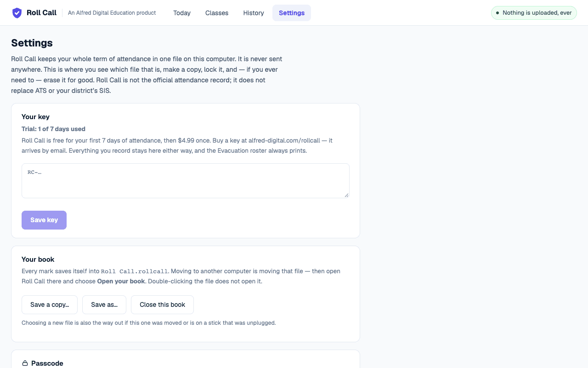Choose the Save as… button
The image size is (588, 368).
(x=104, y=305)
